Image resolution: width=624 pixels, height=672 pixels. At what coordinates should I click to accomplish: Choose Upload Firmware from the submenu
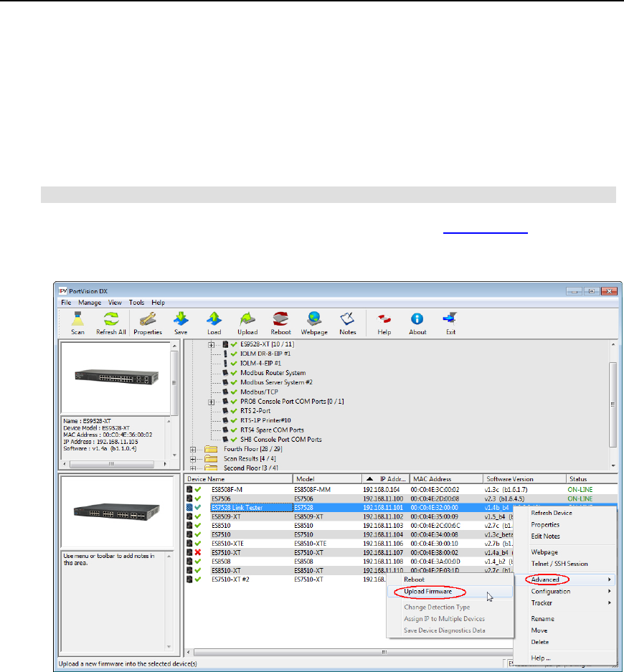coord(450,592)
